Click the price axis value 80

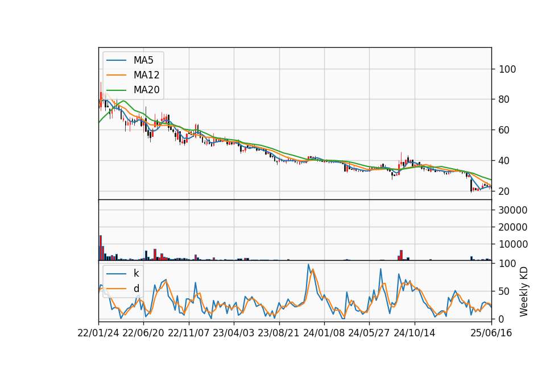coord(504,99)
